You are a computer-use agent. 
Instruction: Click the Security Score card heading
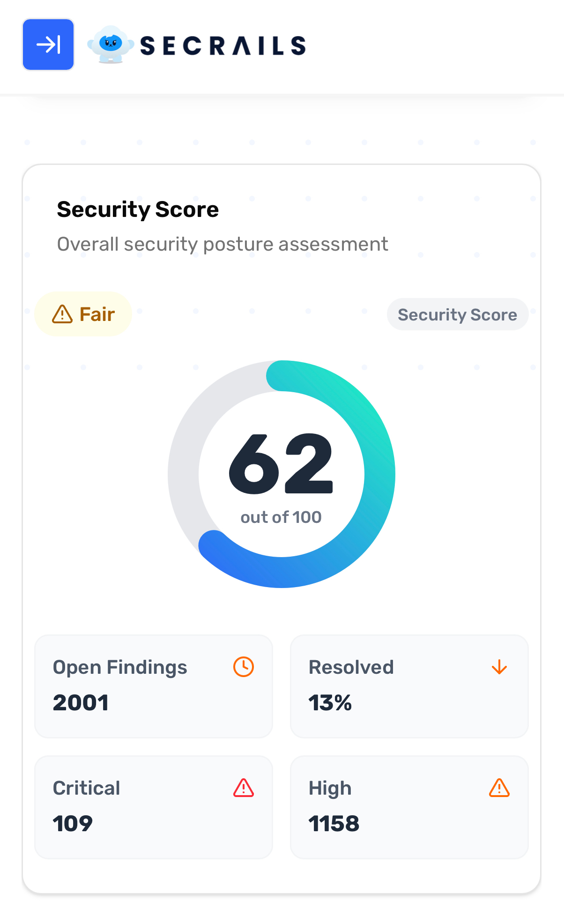click(x=138, y=209)
